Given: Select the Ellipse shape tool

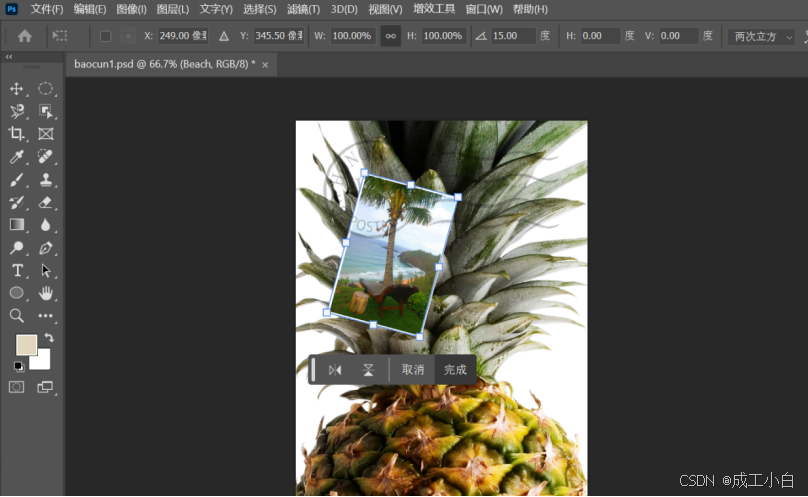Looking at the screenshot, I should click(16, 293).
